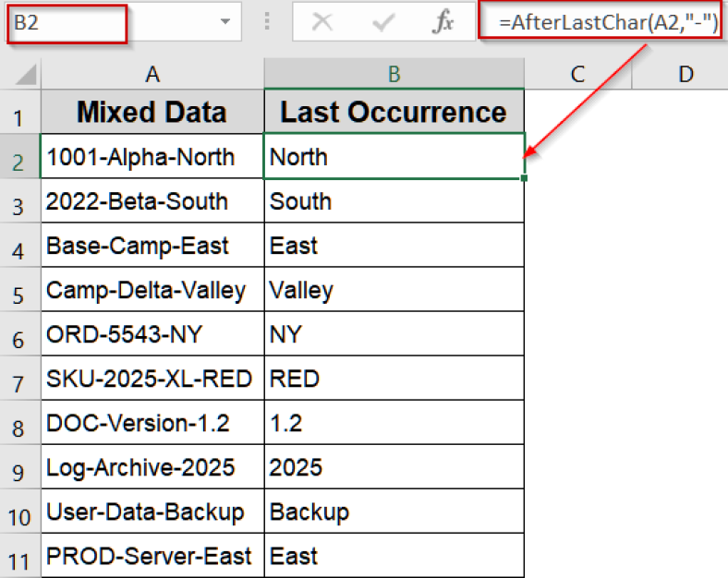Select row 11 header
Image resolution: width=728 pixels, height=578 pixels.
[19, 557]
